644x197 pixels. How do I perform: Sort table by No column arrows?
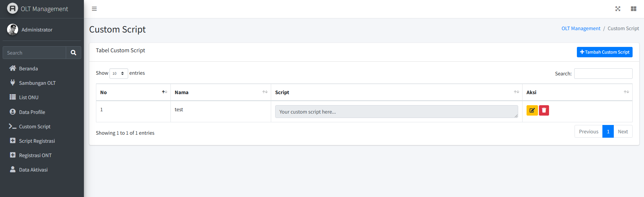click(164, 92)
